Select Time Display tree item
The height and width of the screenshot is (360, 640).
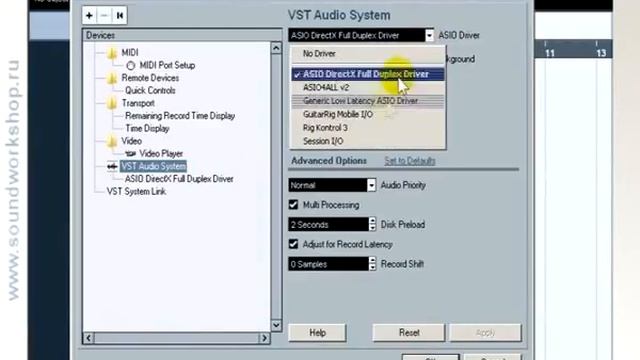point(147,129)
